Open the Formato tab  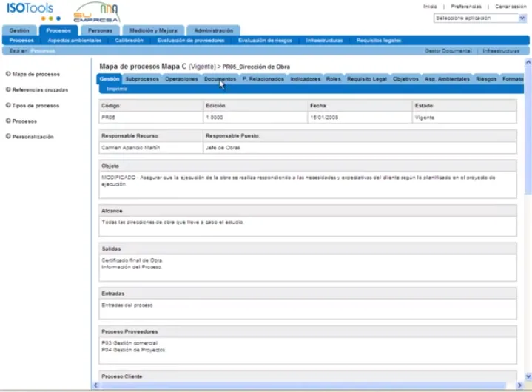click(512, 79)
